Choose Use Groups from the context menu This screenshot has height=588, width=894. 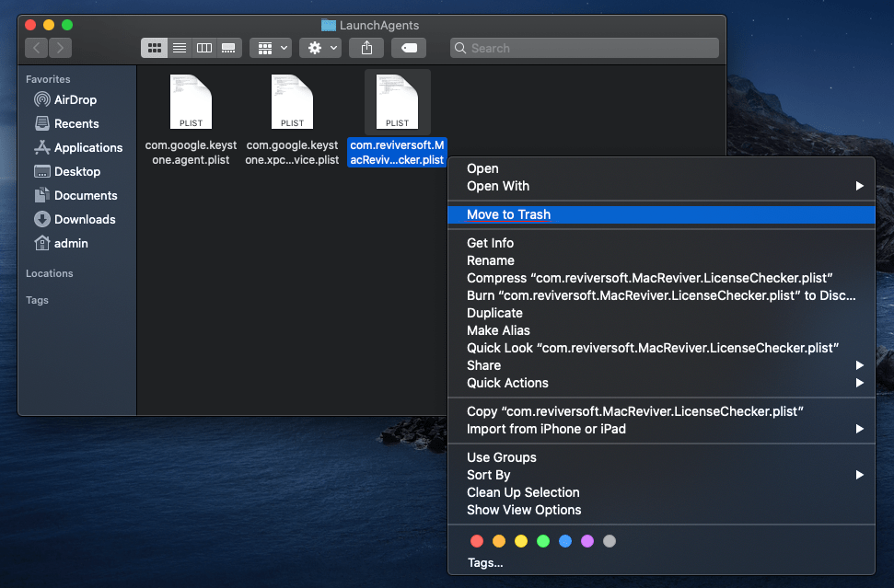pos(661,457)
